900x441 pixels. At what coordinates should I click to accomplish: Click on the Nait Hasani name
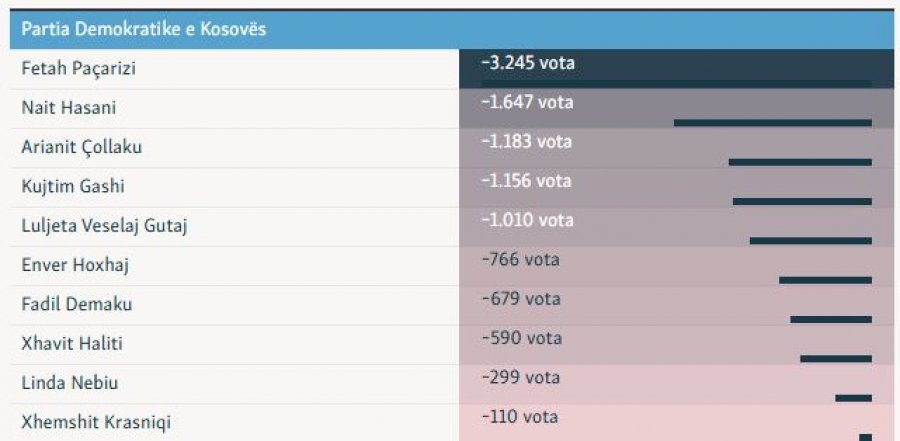68,108
